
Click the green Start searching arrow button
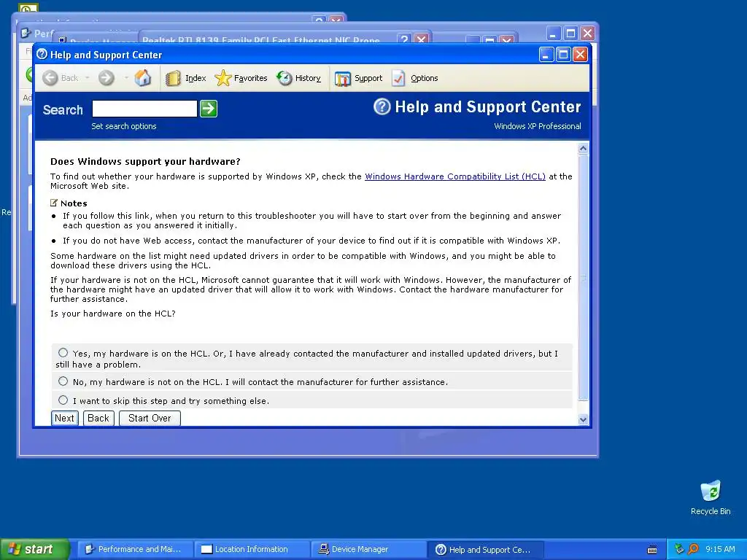[208, 109]
